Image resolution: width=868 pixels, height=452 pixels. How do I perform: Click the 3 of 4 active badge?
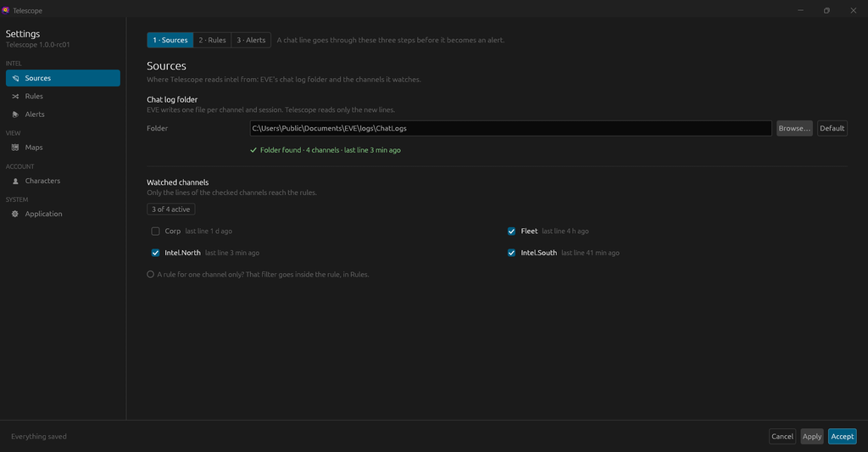(171, 209)
